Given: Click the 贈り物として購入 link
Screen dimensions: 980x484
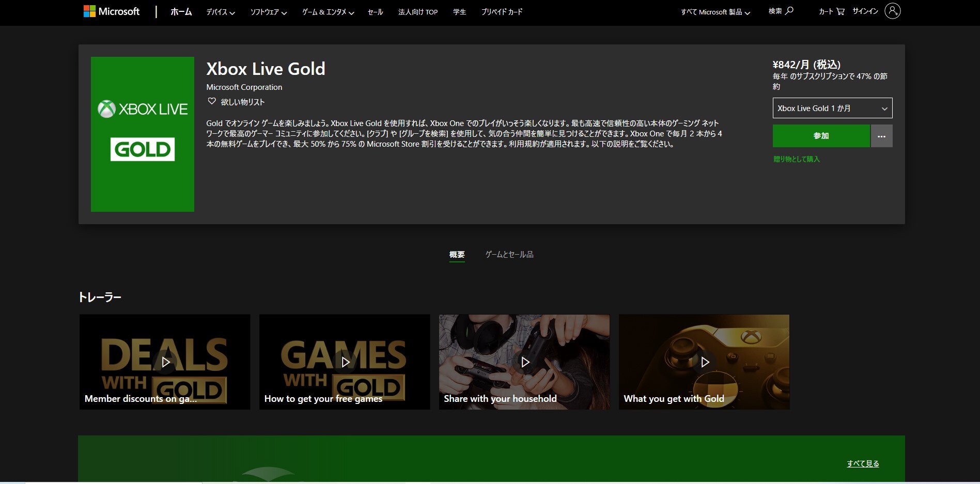Looking at the screenshot, I should click(797, 159).
